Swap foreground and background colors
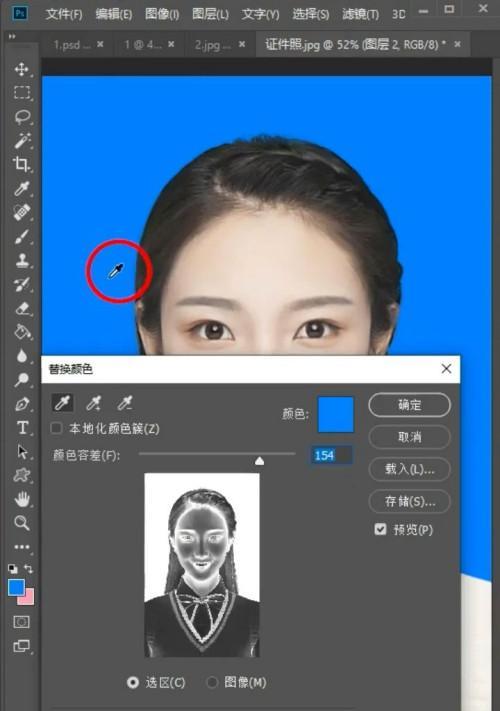Image resolution: width=500 pixels, height=711 pixels. (29, 569)
